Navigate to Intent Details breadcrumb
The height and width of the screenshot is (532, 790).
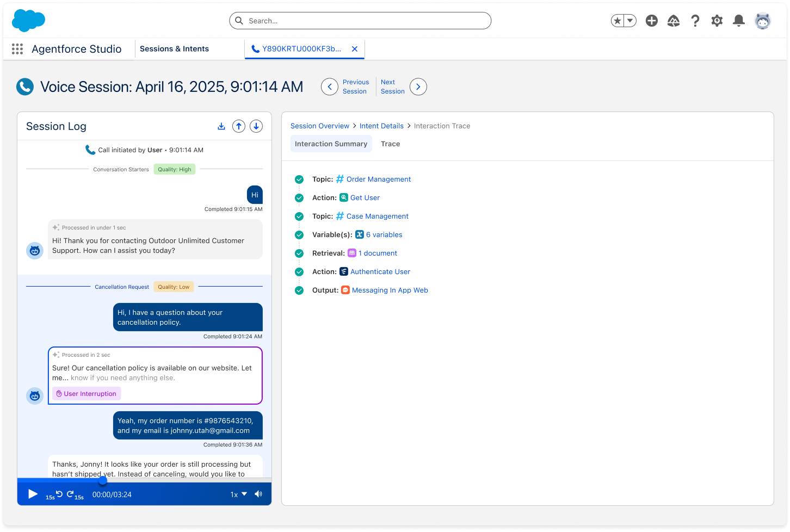381,126
